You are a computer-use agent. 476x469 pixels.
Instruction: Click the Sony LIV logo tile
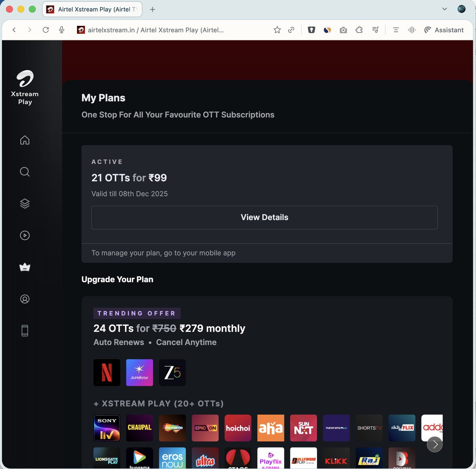(107, 428)
